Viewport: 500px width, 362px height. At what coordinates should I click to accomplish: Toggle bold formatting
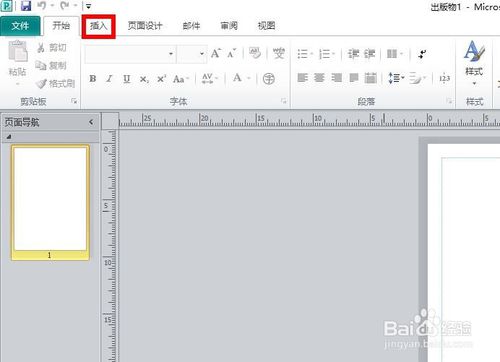click(x=93, y=79)
